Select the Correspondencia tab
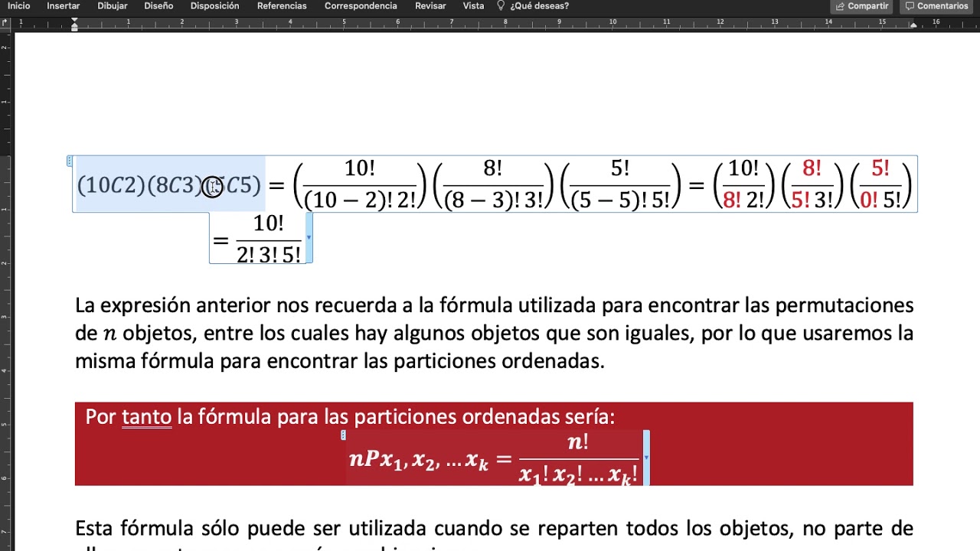The image size is (980, 551). click(361, 6)
